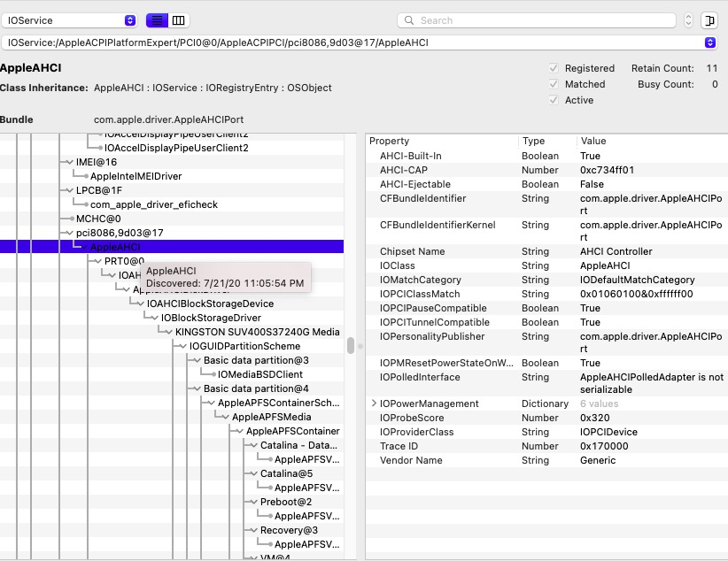Collapse the IOBlockStorageDriver node
Screen dimensions: 728x561
154,319
